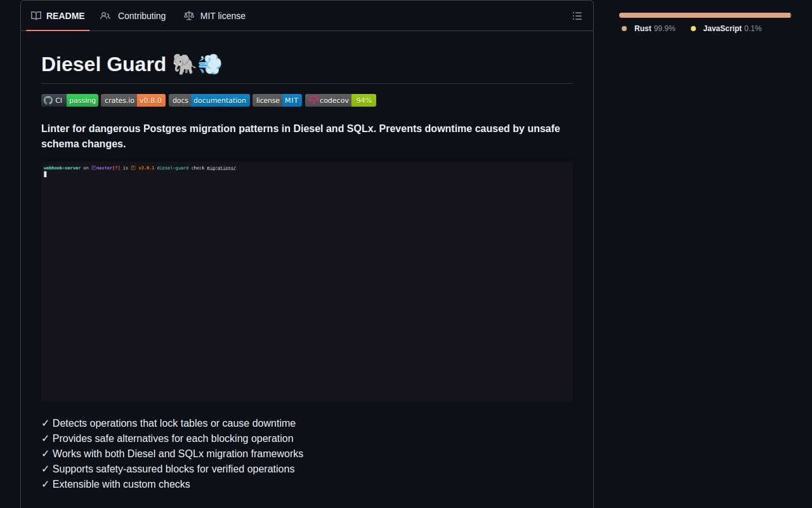The image size is (812, 508).
Task: Switch to the Contributing tab
Action: coord(141,16)
